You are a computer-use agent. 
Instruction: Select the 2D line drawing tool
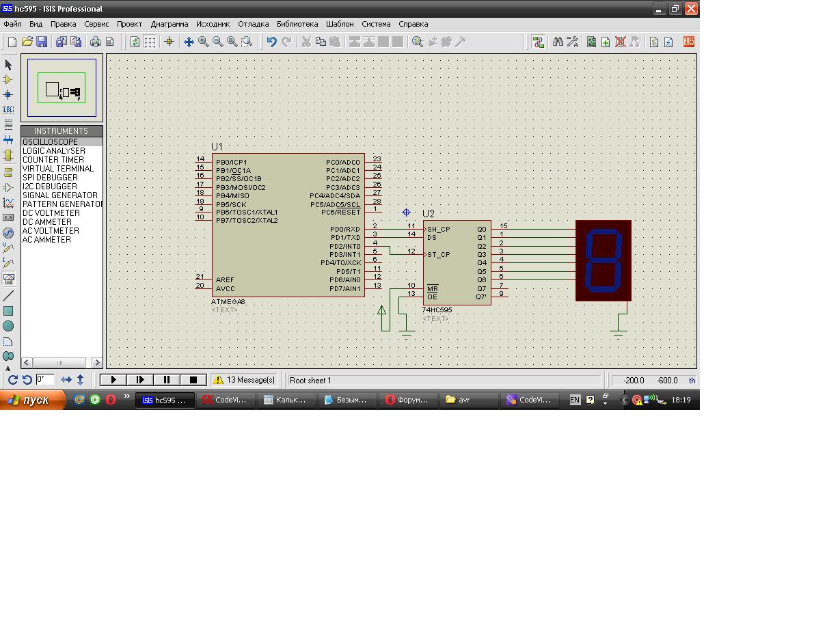point(8,296)
